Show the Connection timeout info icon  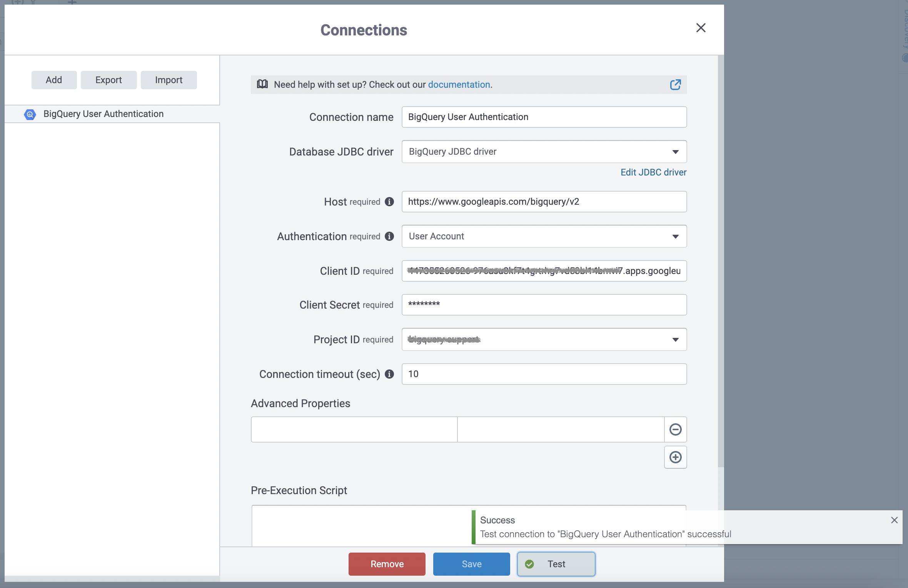click(x=389, y=374)
